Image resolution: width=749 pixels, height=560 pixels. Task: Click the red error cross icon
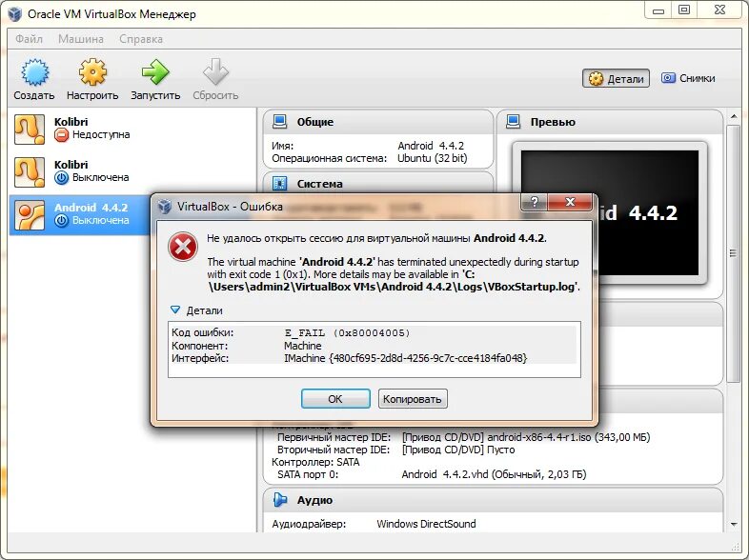coord(183,247)
